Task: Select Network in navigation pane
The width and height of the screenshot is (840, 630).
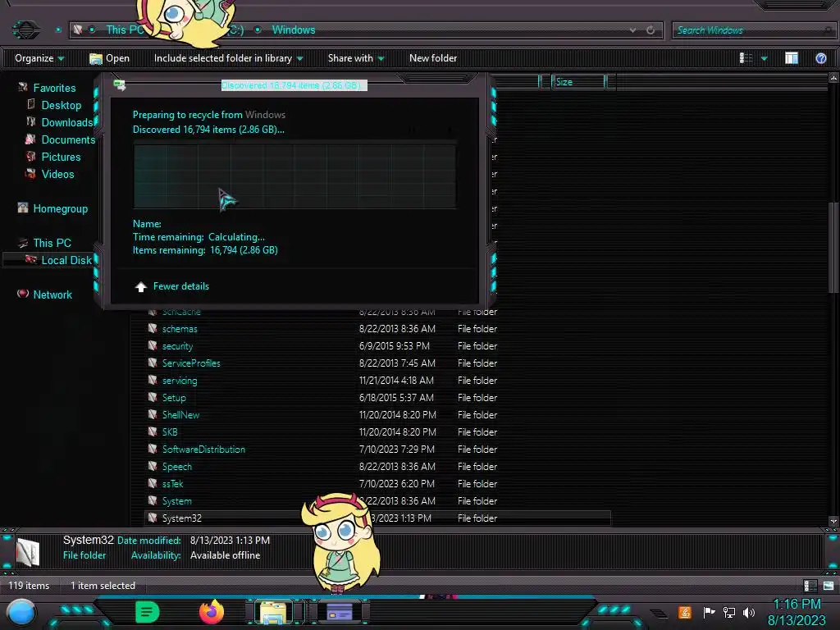Action: click(52, 294)
